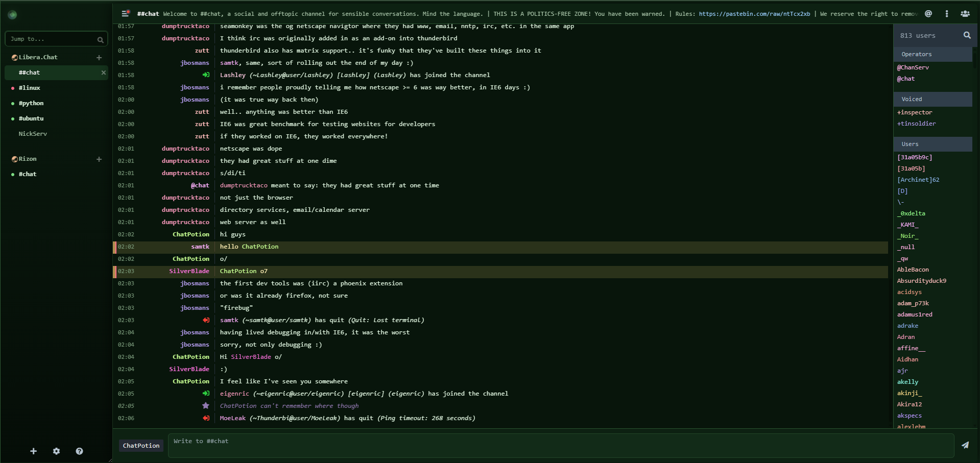Select user adamus1red in user list
Screen dimensions: 980x463
pyautogui.click(x=915, y=314)
